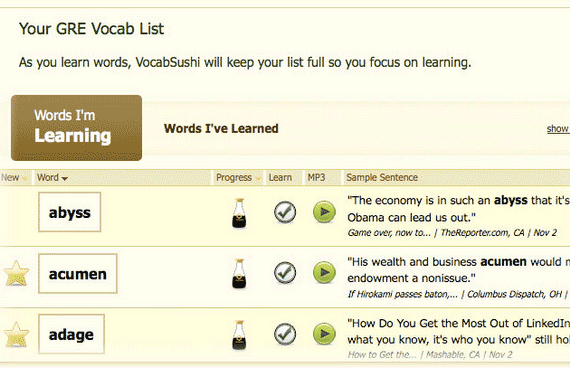Image resolution: width=570 pixels, height=368 pixels.
Task: Switch to the Words I've Learned tab
Action: point(221,128)
